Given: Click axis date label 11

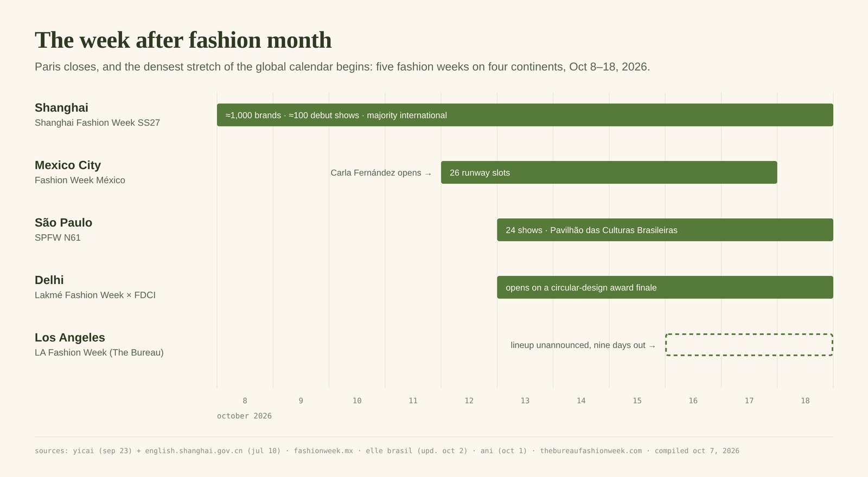Looking at the screenshot, I should click(413, 401).
